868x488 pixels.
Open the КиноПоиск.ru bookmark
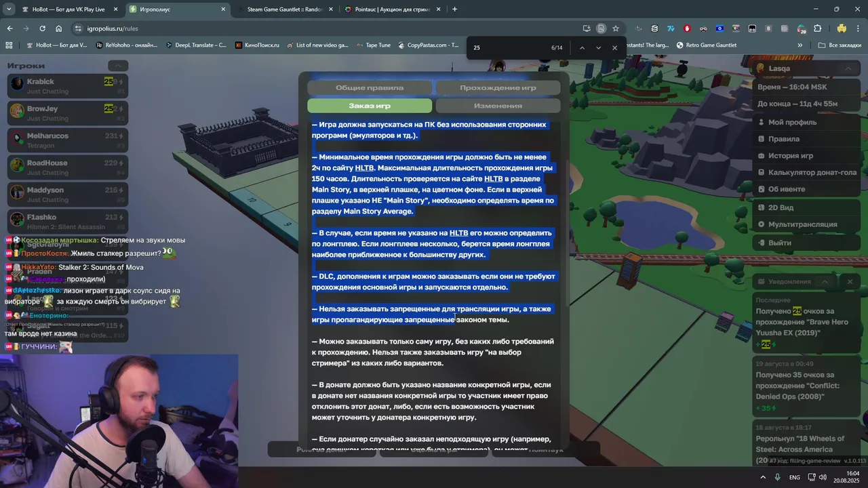[x=257, y=45]
